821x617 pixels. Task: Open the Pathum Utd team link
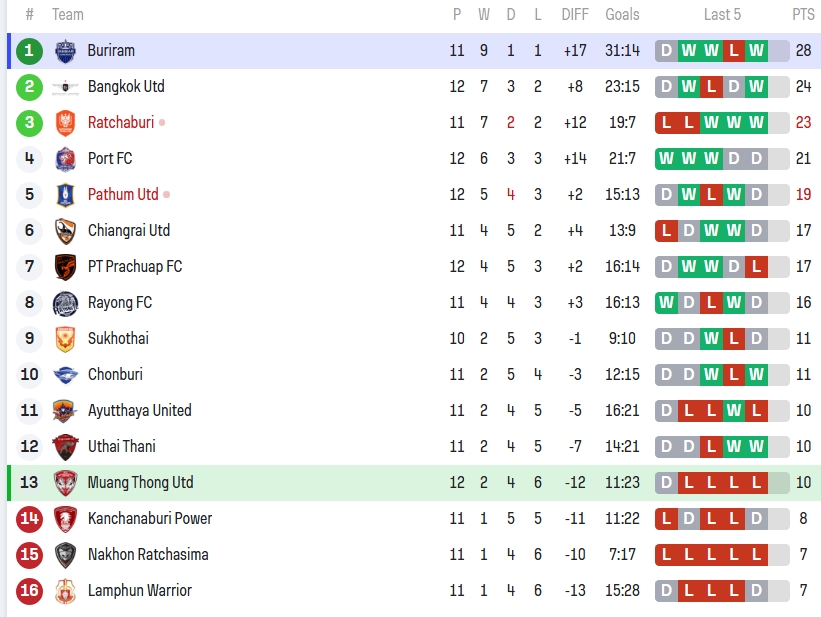pos(123,195)
